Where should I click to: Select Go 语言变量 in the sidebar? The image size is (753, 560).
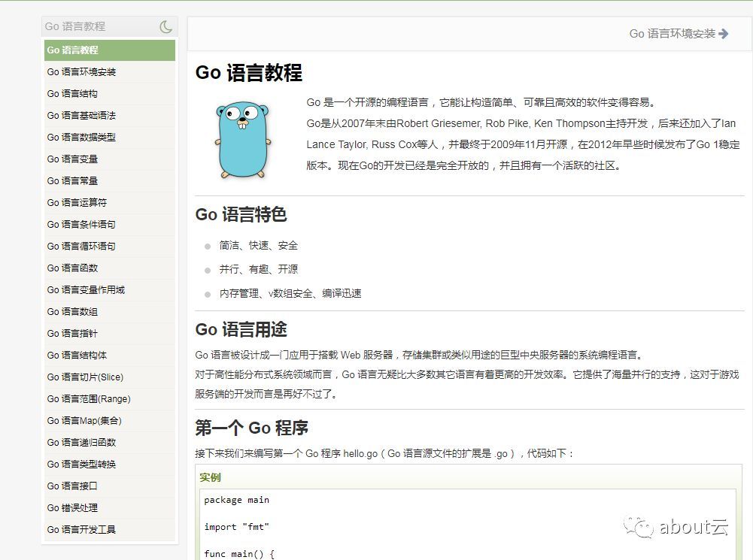tap(110, 159)
